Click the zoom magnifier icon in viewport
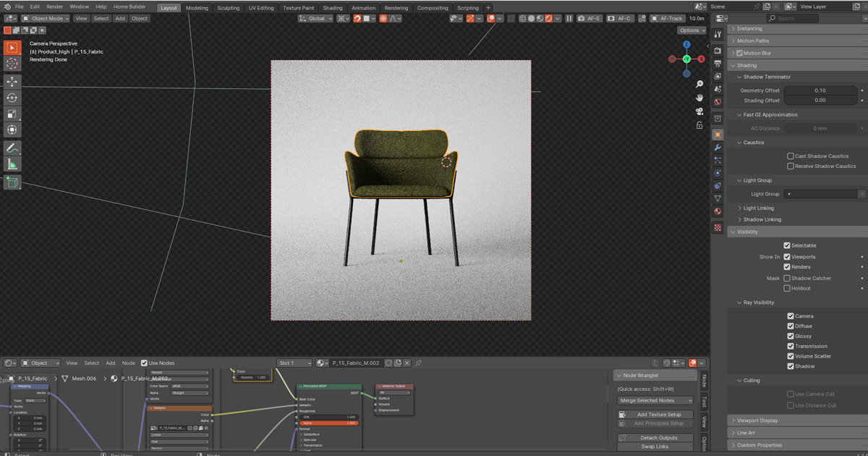The image size is (868, 456). pos(699,85)
